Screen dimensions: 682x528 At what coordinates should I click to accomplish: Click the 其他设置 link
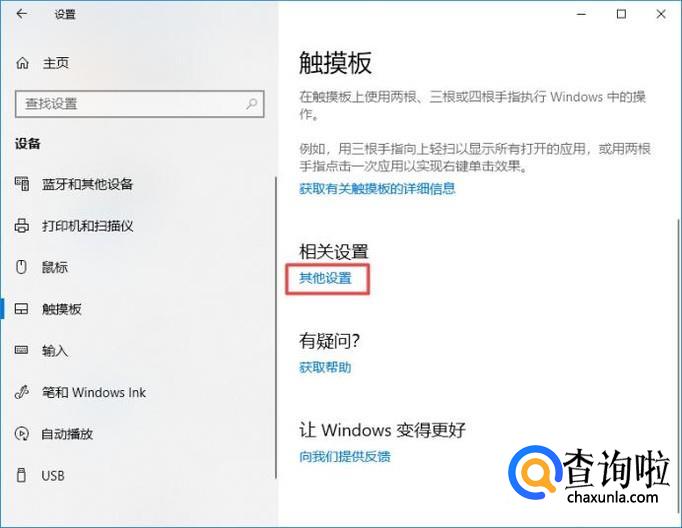325,278
